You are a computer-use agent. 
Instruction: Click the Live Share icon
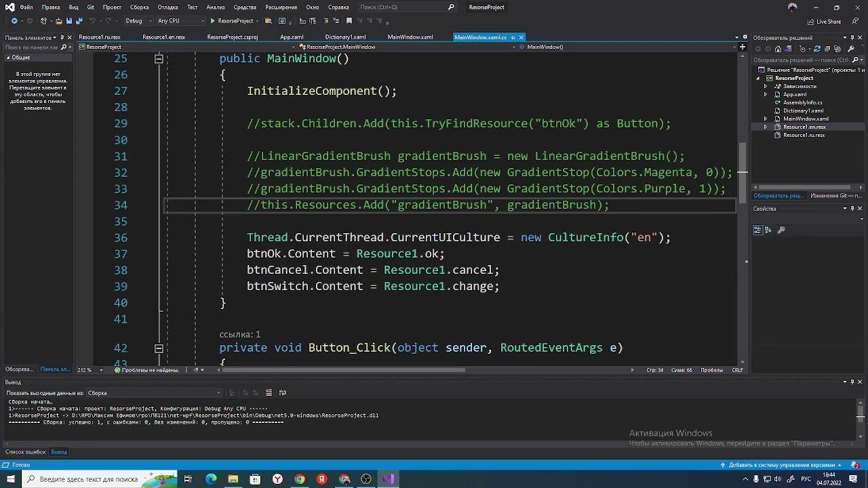[812, 22]
